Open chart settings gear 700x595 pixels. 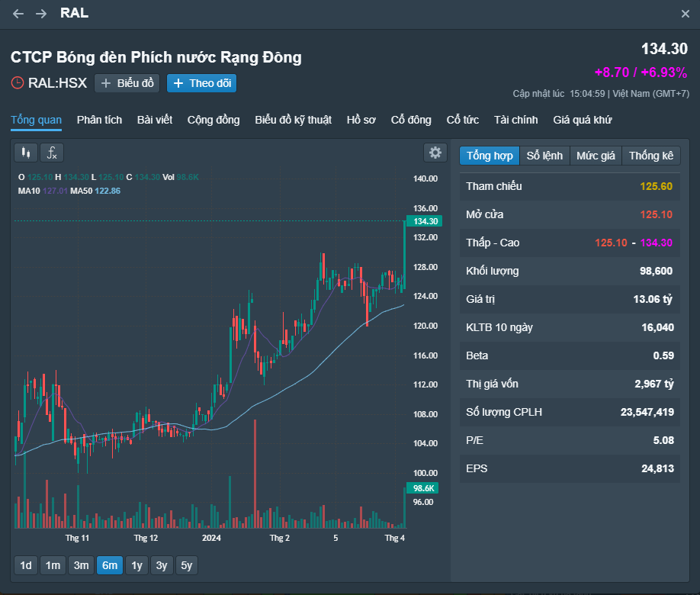point(435,153)
